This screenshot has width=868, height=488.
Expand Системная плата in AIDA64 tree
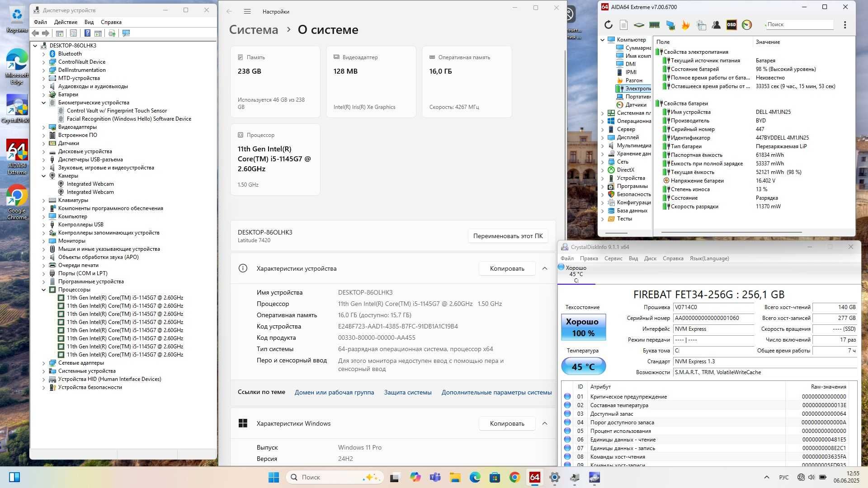[x=603, y=113]
